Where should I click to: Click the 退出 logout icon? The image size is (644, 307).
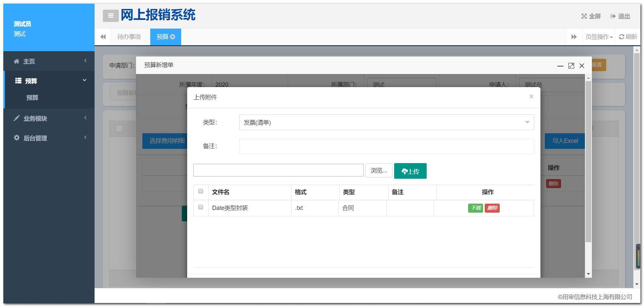613,16
